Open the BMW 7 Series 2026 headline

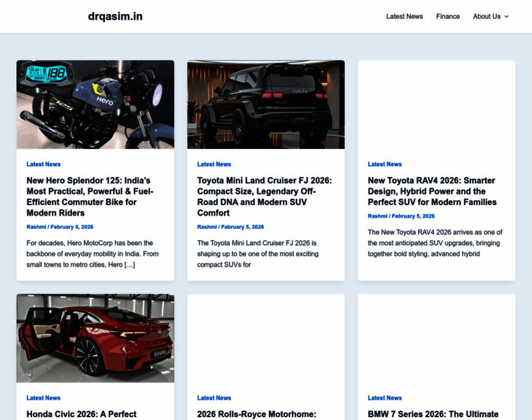(x=433, y=414)
